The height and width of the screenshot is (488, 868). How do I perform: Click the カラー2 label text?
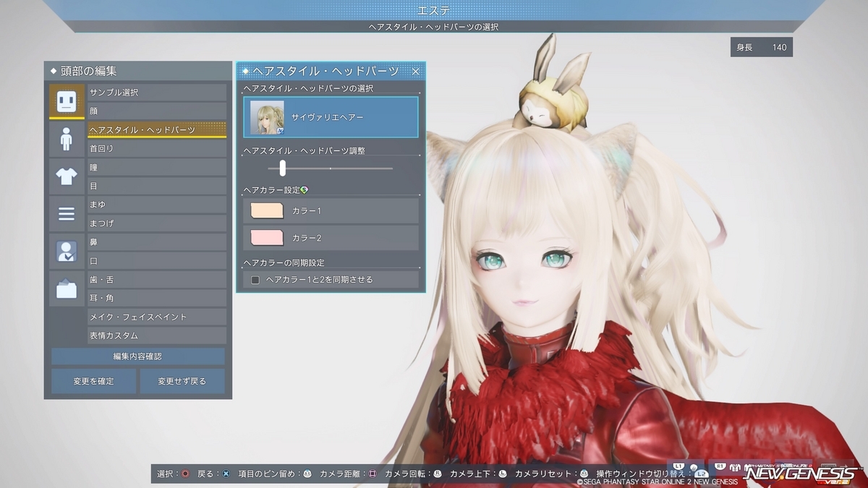(307, 237)
